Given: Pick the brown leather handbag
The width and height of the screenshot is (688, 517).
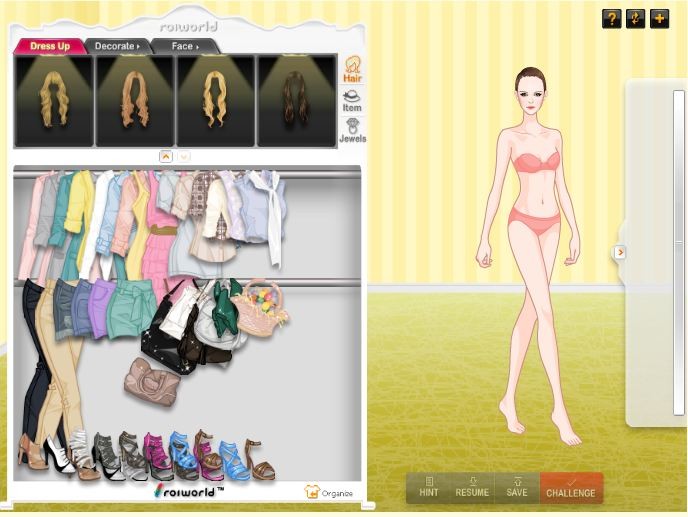Looking at the screenshot, I should pyautogui.click(x=151, y=381).
